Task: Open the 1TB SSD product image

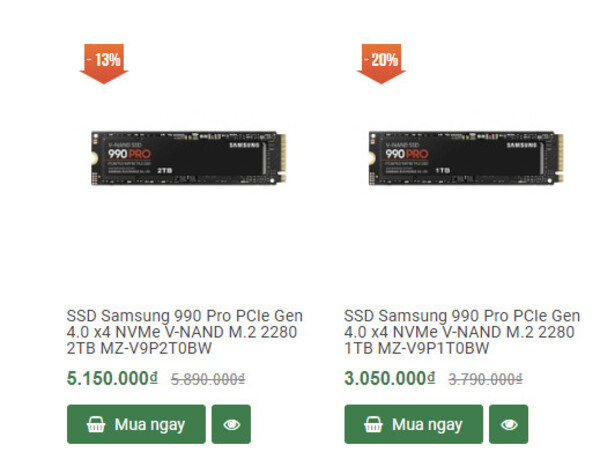Action: 458,160
